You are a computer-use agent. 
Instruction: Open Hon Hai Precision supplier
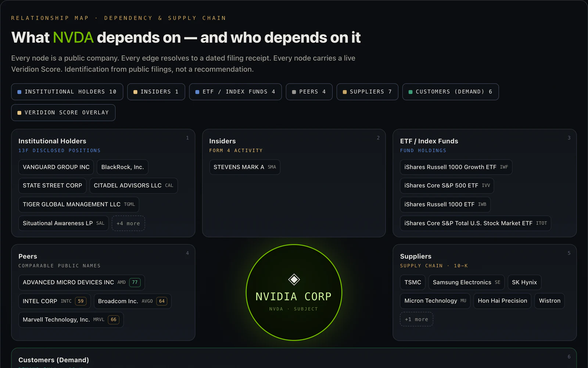[502, 301]
